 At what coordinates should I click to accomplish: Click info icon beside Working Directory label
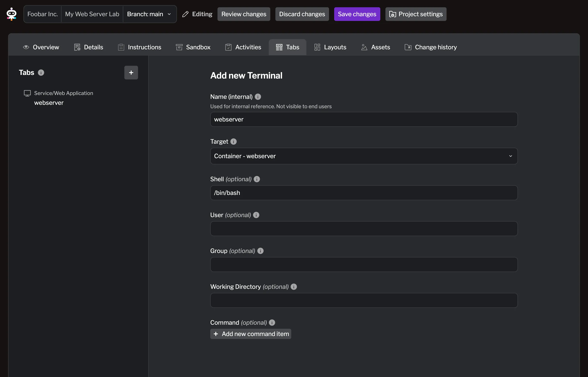[294, 287]
